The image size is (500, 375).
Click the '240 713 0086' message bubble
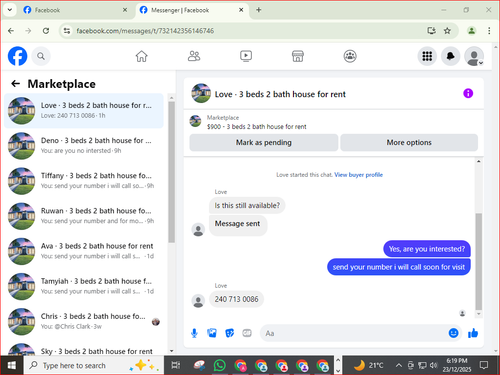[236, 299]
